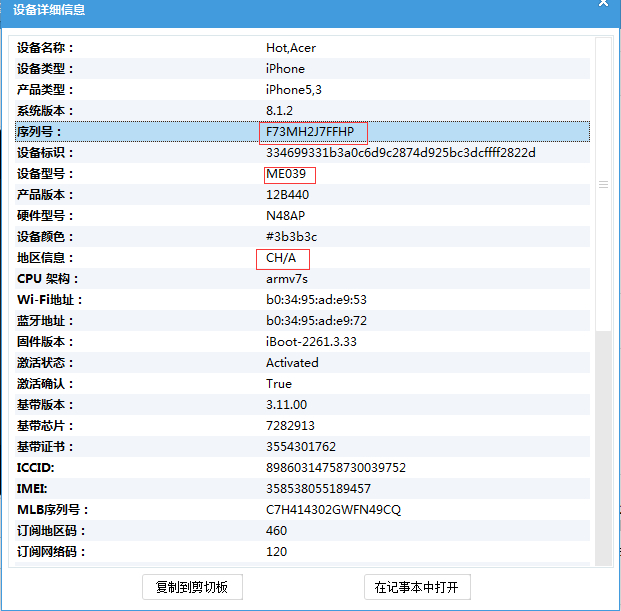Select the 设备标识 long hex identifier
The width and height of the screenshot is (621, 611).
[400, 153]
